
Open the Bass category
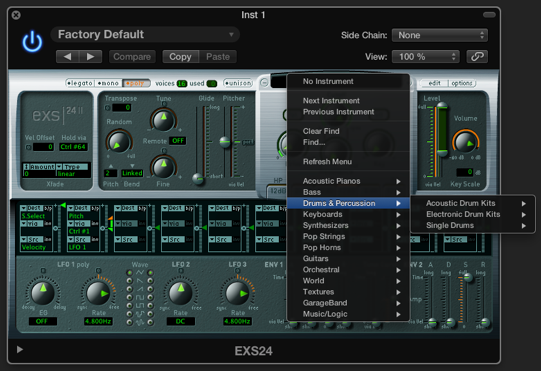pyautogui.click(x=348, y=192)
